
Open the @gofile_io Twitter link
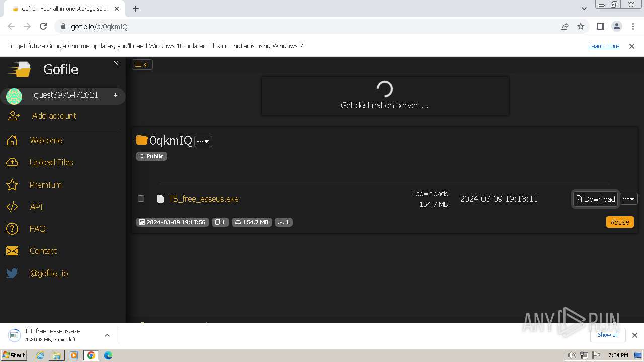pyautogui.click(x=49, y=273)
